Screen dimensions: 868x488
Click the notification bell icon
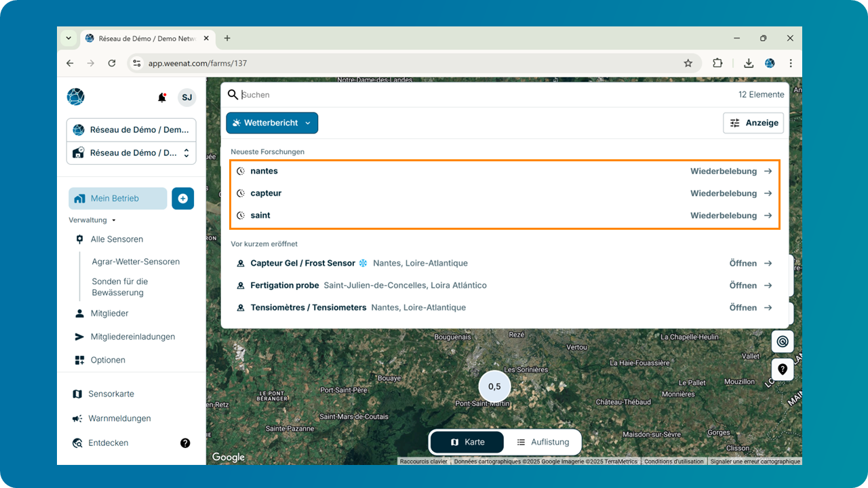[161, 98]
